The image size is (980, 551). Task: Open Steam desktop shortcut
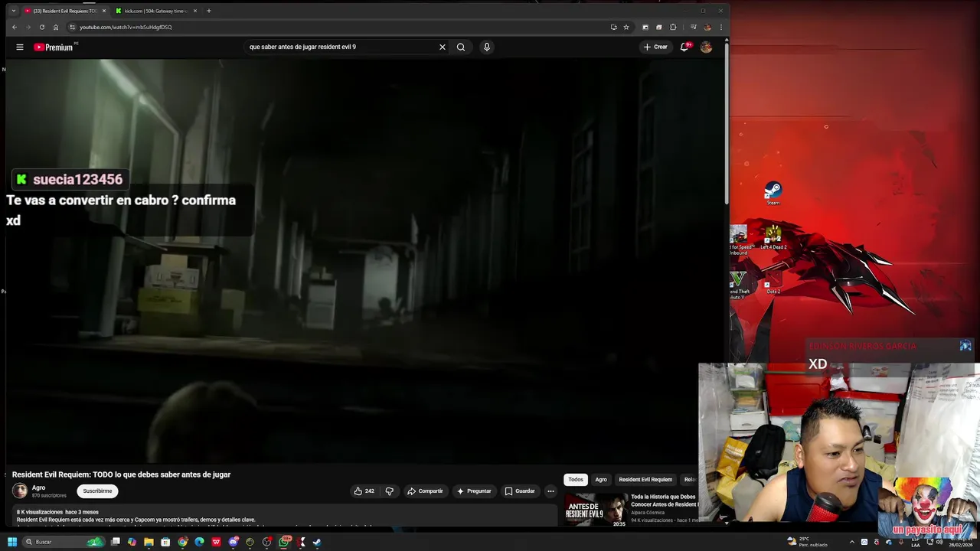pos(773,193)
